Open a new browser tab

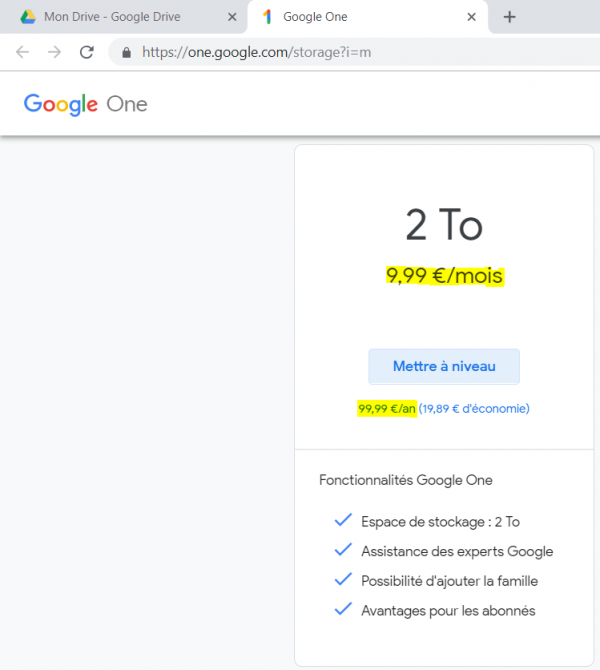point(509,17)
